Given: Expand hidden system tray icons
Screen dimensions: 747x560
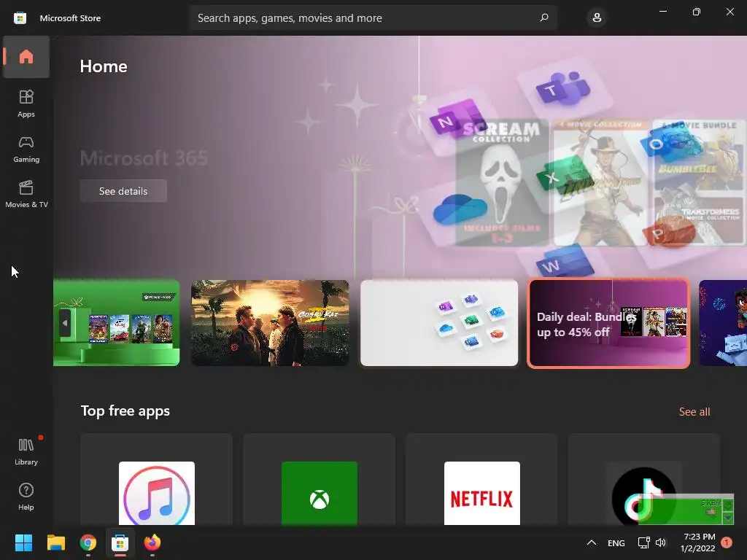Looking at the screenshot, I should (591, 542).
